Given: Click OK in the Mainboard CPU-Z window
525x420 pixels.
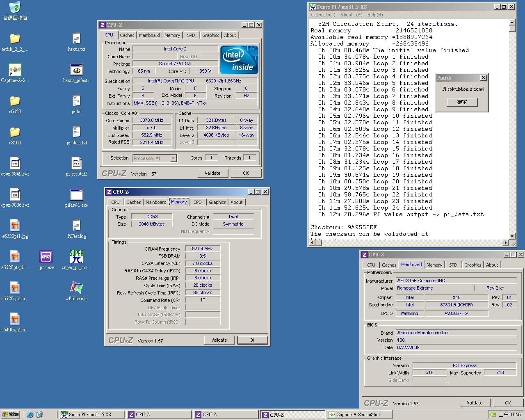Looking at the screenshot, I should (508, 403).
